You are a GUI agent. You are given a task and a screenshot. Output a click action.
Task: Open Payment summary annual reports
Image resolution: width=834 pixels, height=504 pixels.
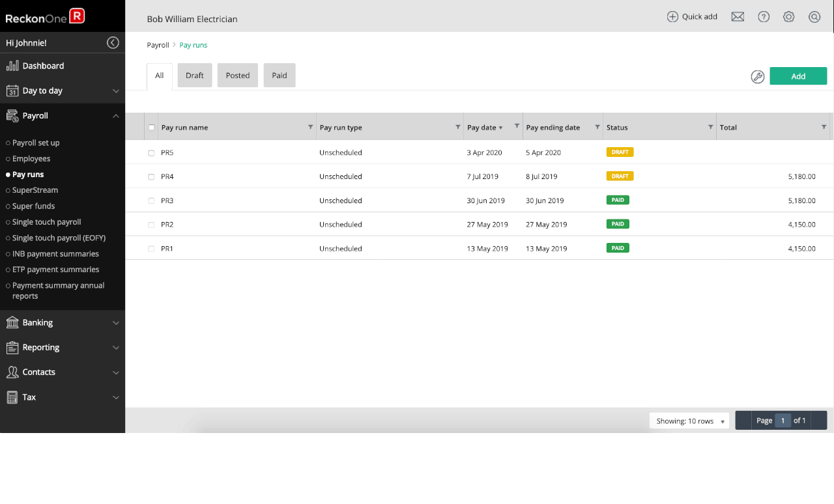point(58,290)
